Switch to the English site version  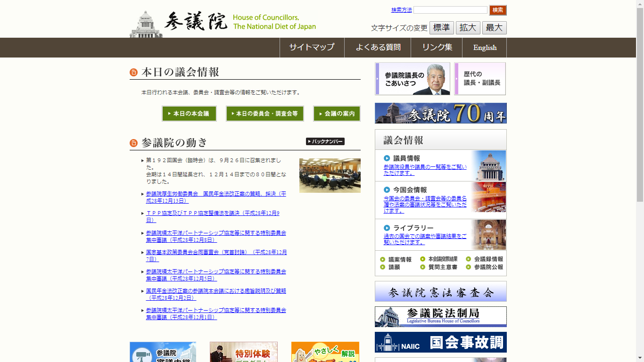[x=485, y=47]
